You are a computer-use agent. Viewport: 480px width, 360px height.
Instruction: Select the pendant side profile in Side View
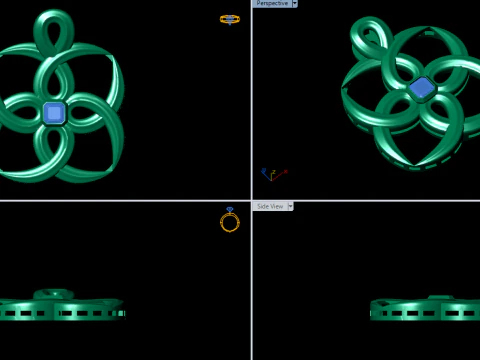pyautogui.click(x=425, y=308)
